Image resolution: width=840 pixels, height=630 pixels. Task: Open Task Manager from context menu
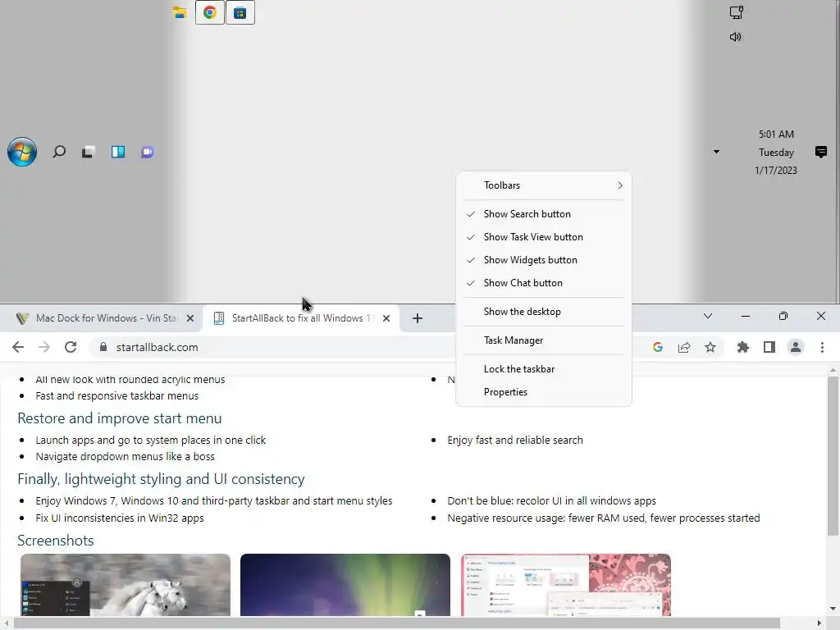(x=544, y=340)
